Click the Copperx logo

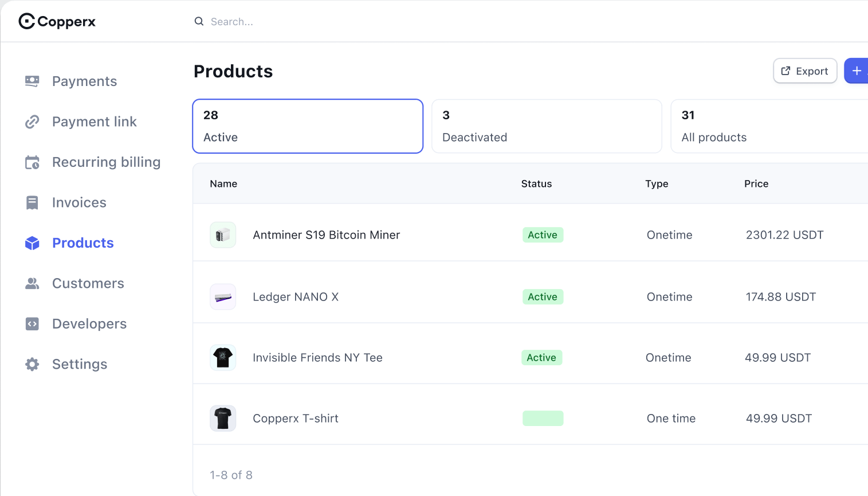[57, 21]
